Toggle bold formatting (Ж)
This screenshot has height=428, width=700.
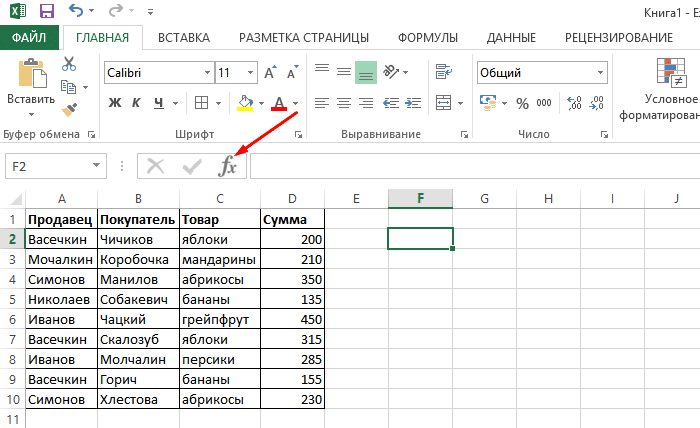114,102
